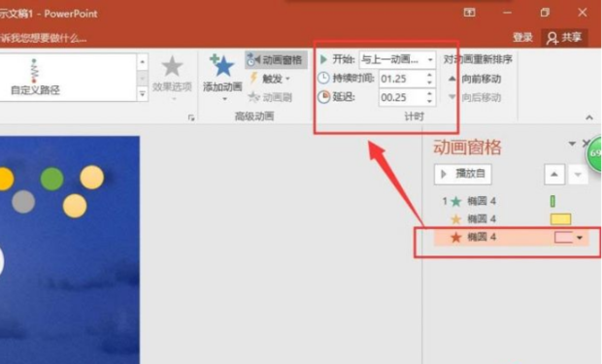Open the animation group dialog launcher
Screen dimensions: 602x364
(x=191, y=117)
